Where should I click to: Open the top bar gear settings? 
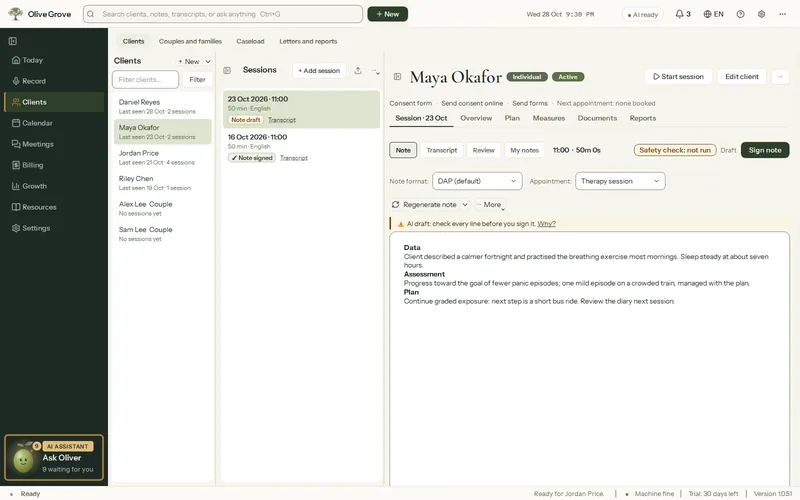(761, 14)
